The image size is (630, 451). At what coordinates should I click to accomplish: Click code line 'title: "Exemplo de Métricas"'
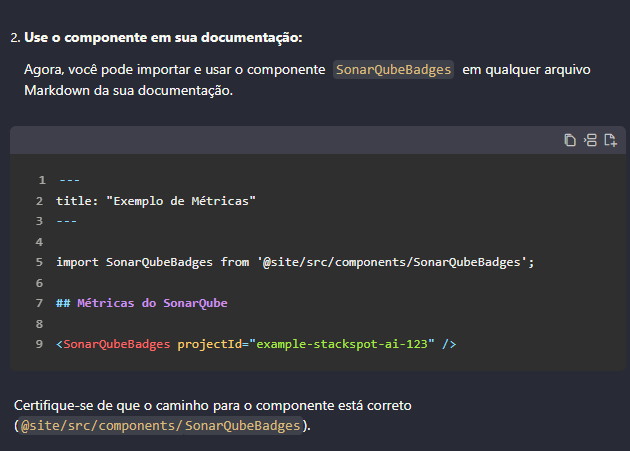(156, 201)
